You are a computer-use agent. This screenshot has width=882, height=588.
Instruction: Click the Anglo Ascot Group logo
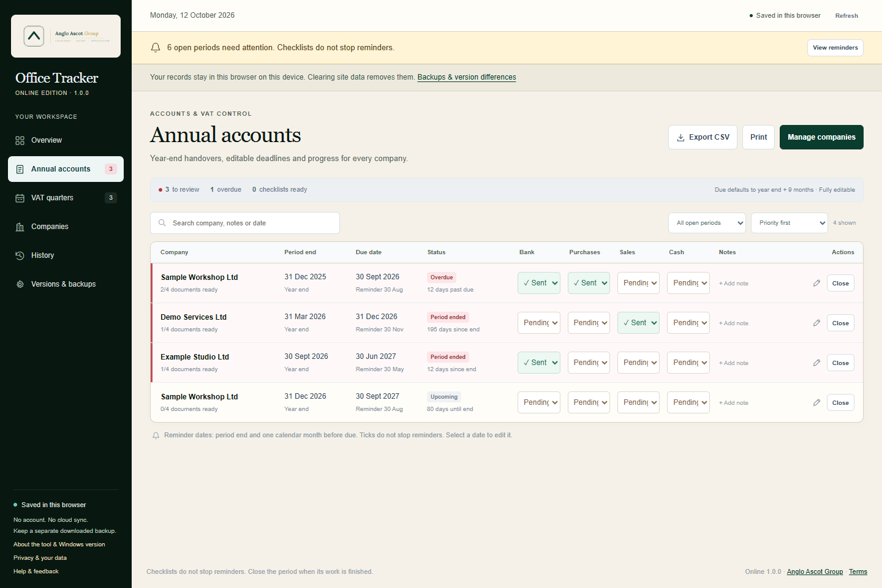[x=66, y=36]
